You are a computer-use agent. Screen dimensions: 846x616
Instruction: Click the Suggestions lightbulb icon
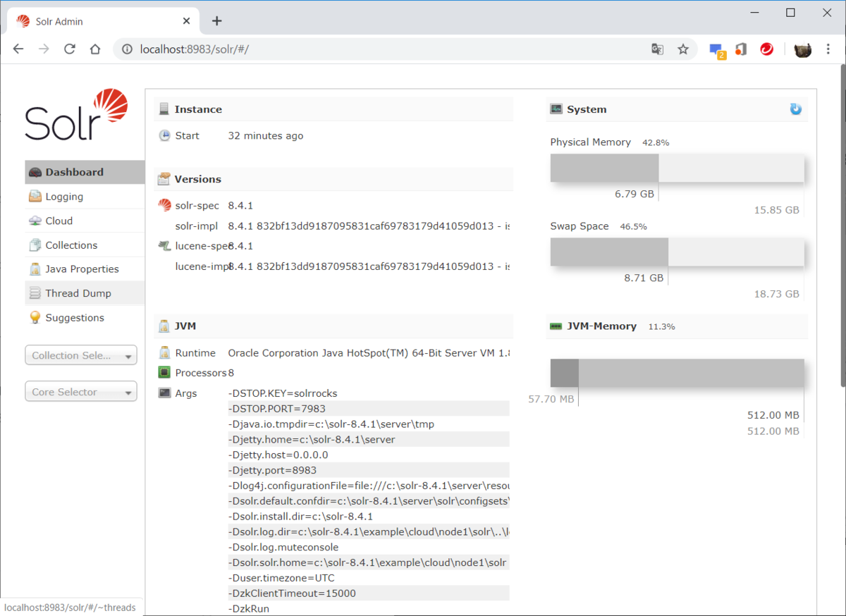(x=35, y=318)
